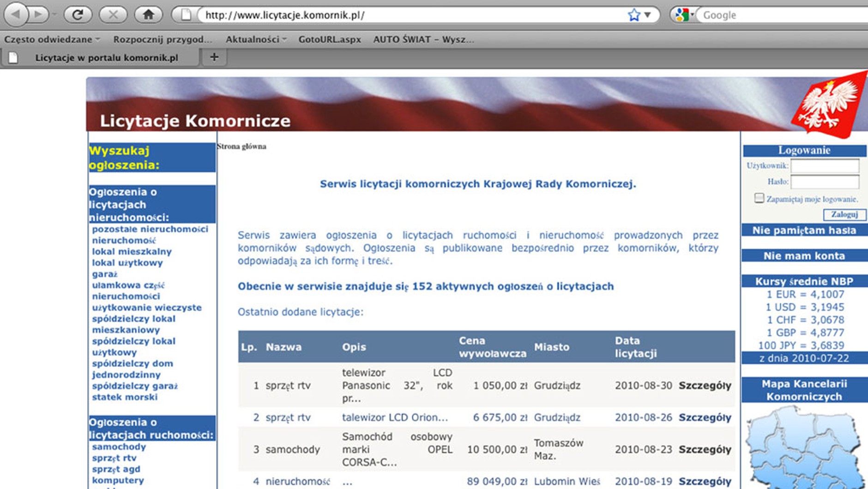Click the browser Back arrow button
The height and width of the screenshot is (489, 868).
(x=15, y=15)
